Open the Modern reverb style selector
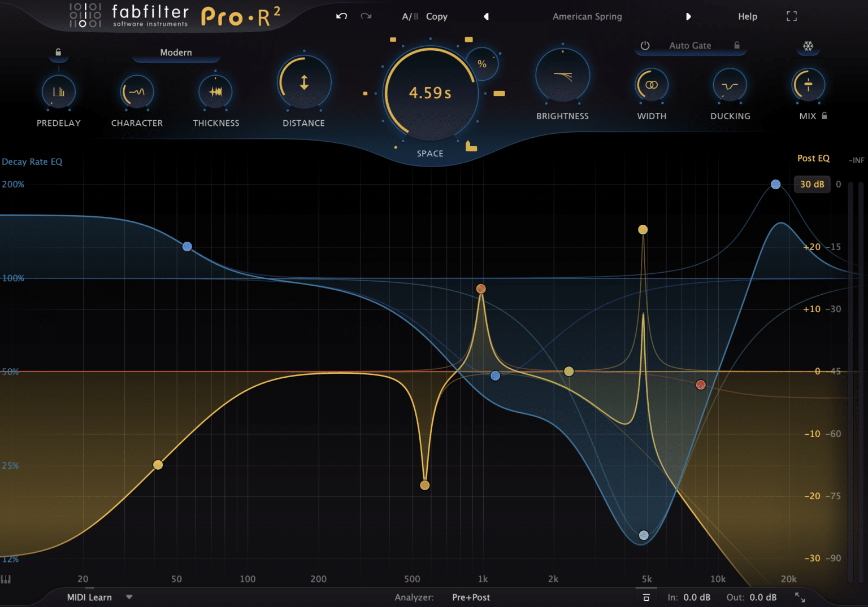868x607 pixels. (176, 53)
